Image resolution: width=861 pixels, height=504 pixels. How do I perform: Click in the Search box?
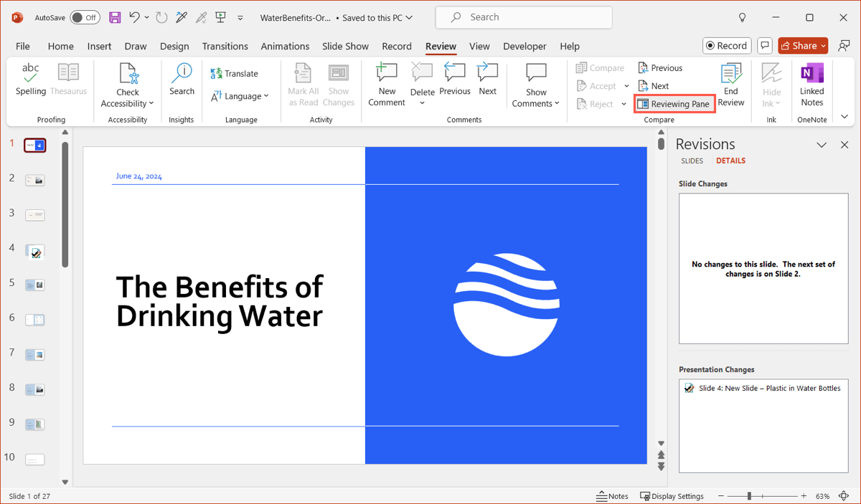click(524, 17)
